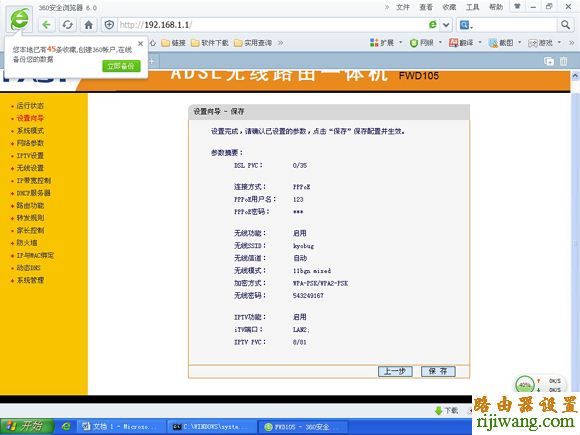Open the 链接 bookmarks folder
The height and width of the screenshot is (435, 580).
(173, 43)
